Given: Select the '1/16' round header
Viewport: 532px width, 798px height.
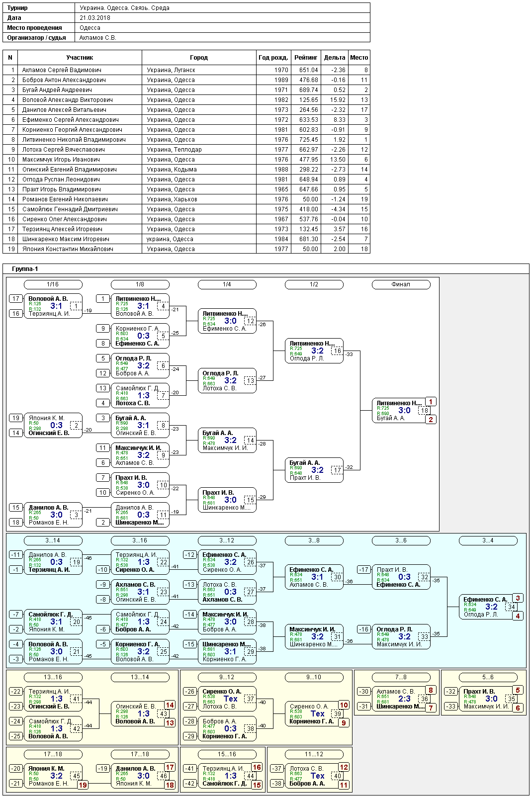Looking at the screenshot, I should (x=53, y=284).
